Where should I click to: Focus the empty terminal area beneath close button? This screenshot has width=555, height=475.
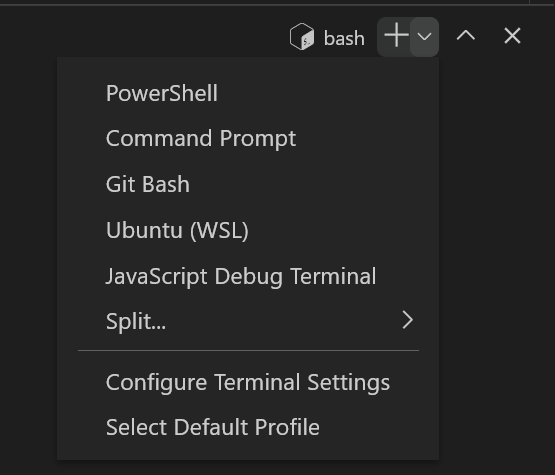(497, 248)
